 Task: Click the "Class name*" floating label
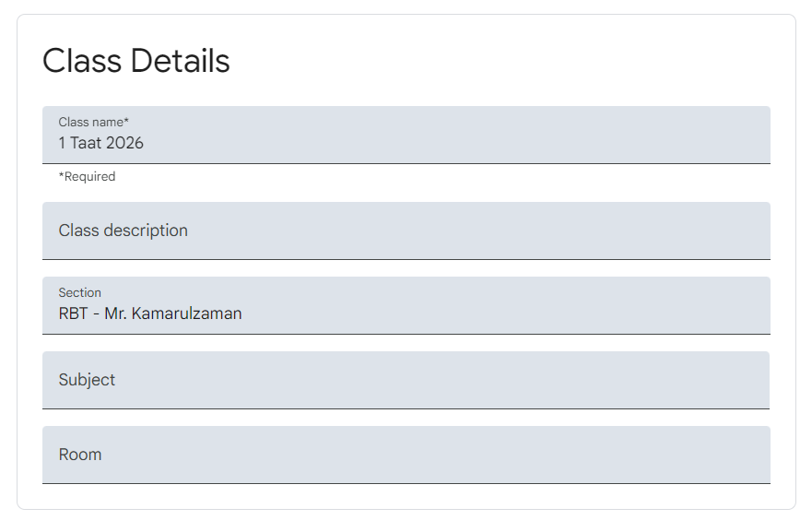pos(94,122)
